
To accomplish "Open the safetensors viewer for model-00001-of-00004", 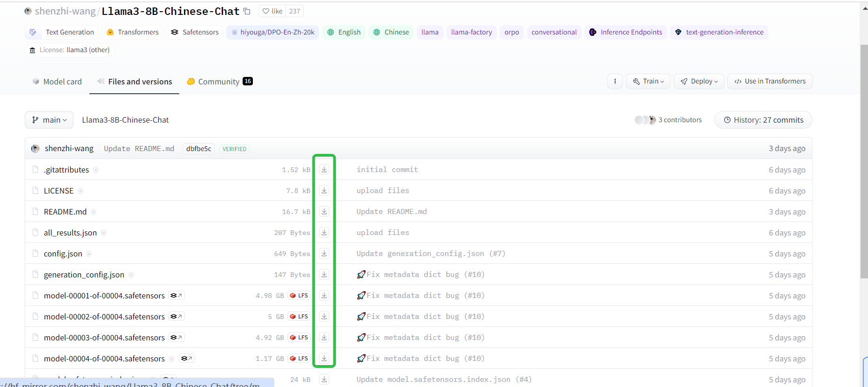I will (176, 296).
